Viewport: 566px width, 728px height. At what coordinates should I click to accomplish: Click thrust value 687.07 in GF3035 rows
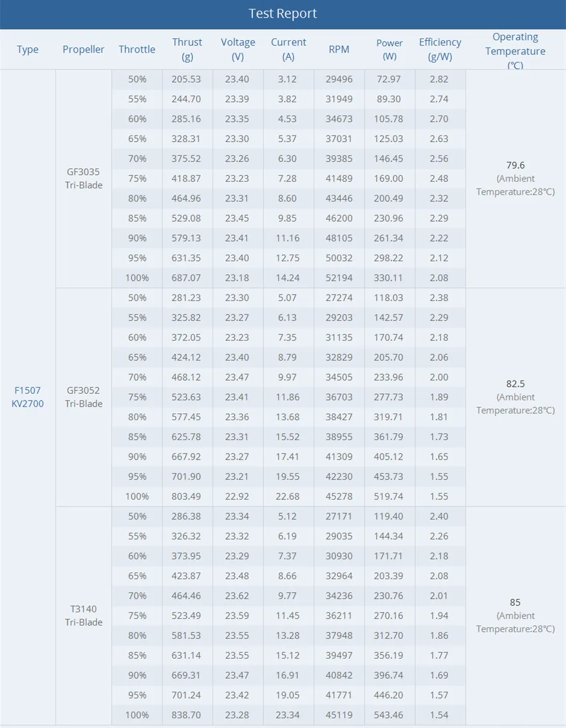coord(187,278)
